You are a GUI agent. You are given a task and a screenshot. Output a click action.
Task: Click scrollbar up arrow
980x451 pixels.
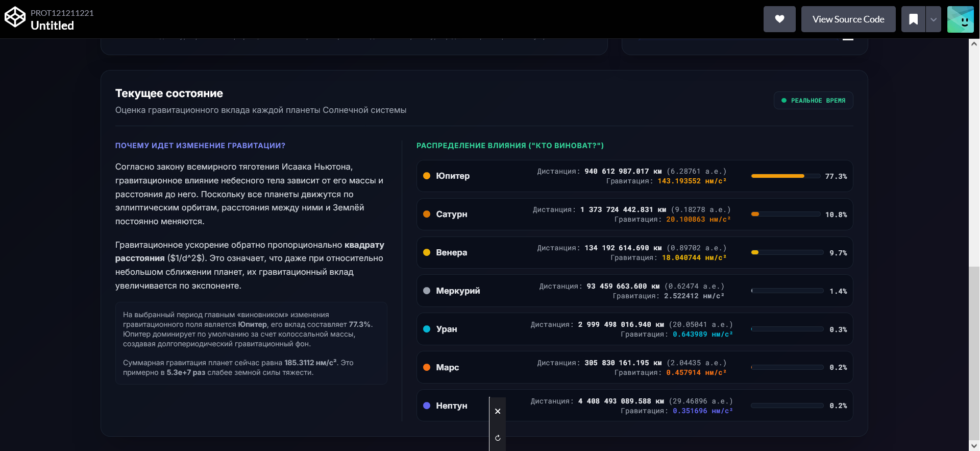[974, 44]
